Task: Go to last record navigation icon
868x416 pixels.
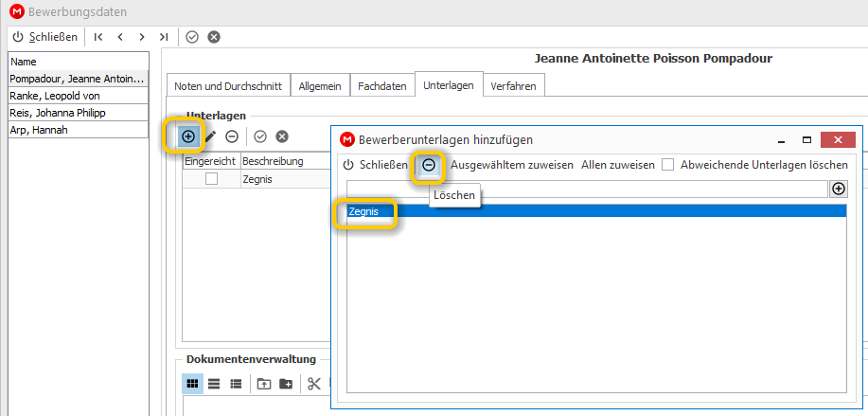Action: 164,37
